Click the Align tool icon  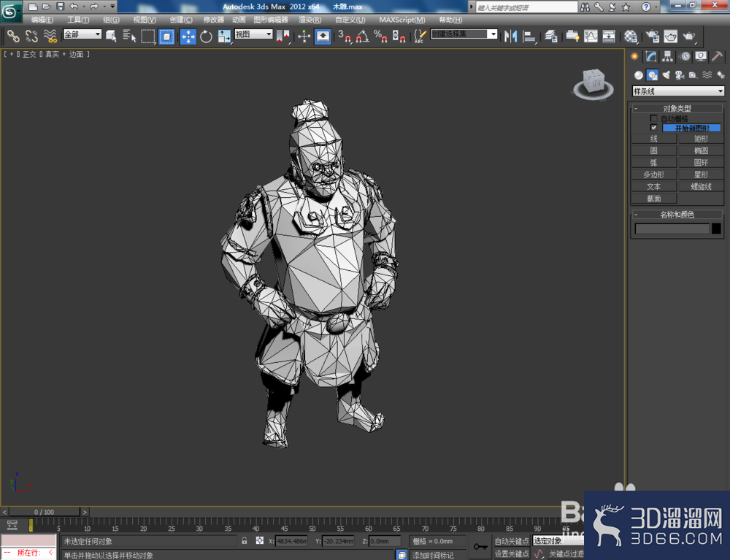click(529, 37)
